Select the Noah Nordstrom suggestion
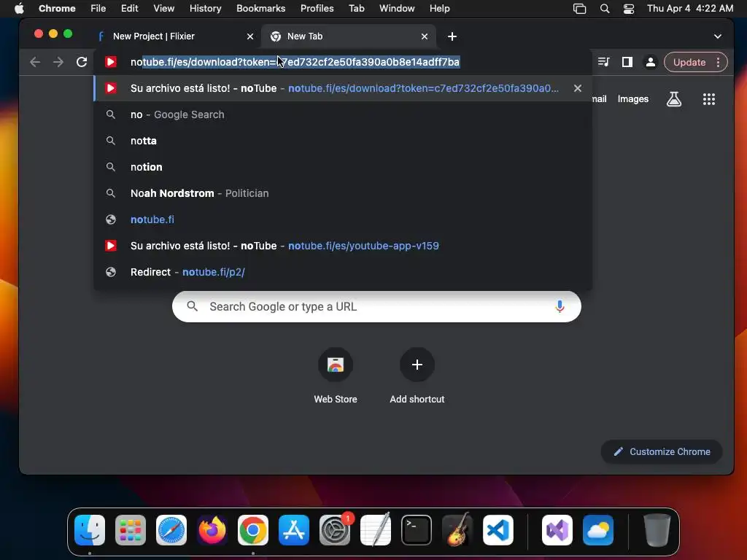The height and width of the screenshot is (560, 747). (343, 192)
